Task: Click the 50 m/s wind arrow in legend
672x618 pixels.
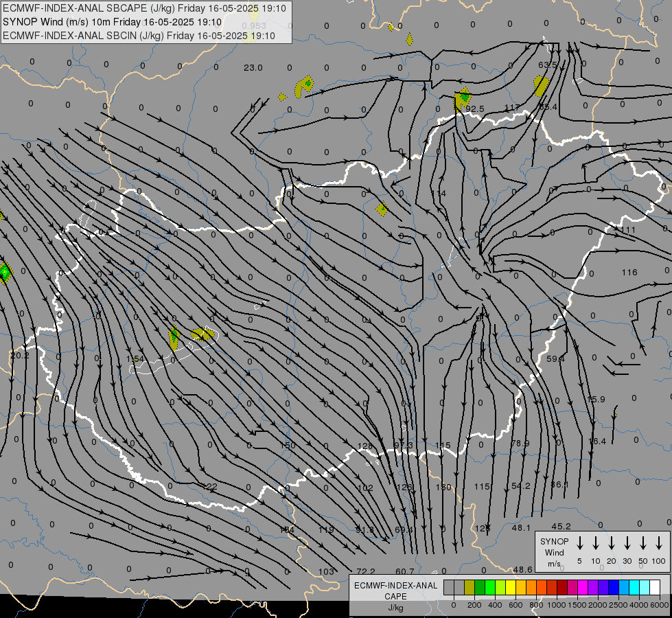Action: (x=643, y=543)
